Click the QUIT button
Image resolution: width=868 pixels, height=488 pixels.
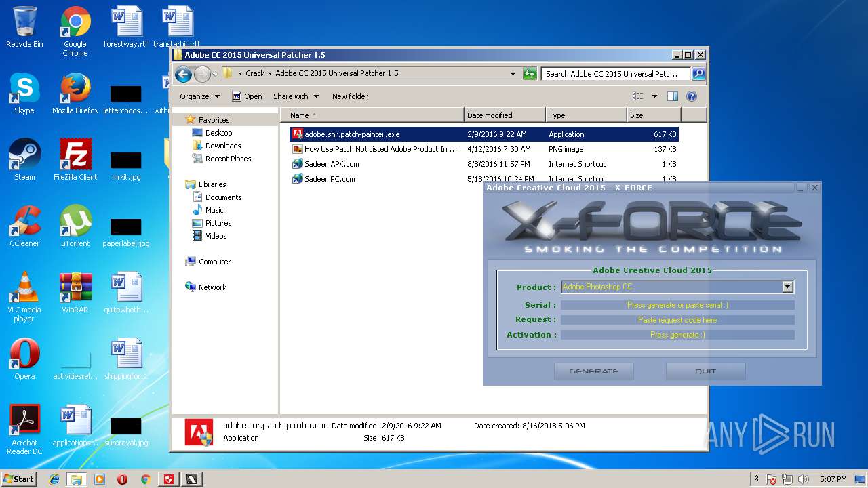click(705, 371)
